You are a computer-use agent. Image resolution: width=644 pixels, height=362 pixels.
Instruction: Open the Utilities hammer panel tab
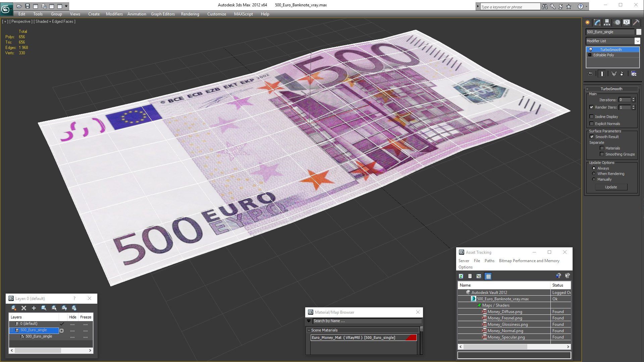point(636,22)
